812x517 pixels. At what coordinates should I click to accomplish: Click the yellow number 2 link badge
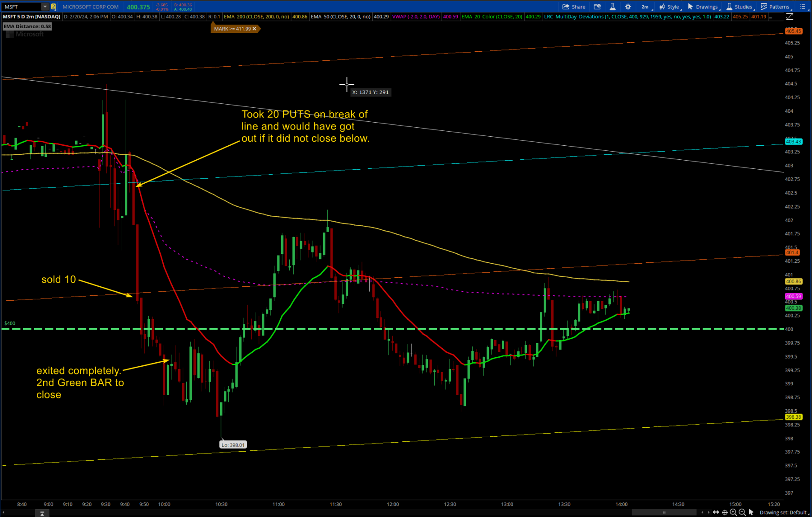click(53, 6)
